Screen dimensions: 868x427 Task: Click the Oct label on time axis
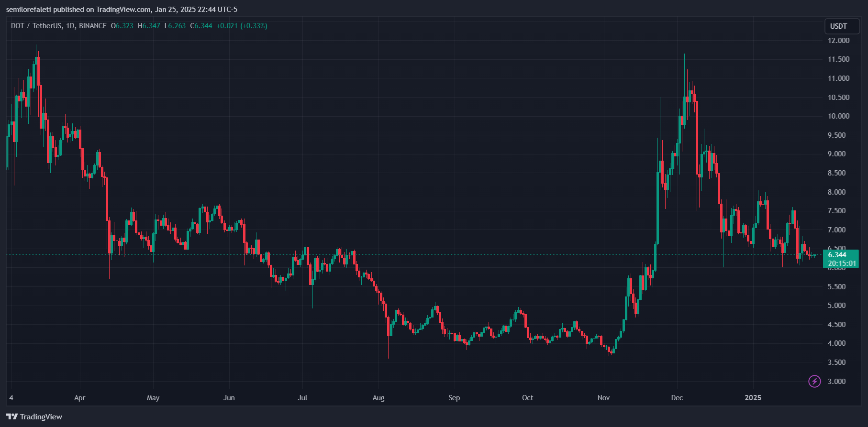(x=528, y=398)
